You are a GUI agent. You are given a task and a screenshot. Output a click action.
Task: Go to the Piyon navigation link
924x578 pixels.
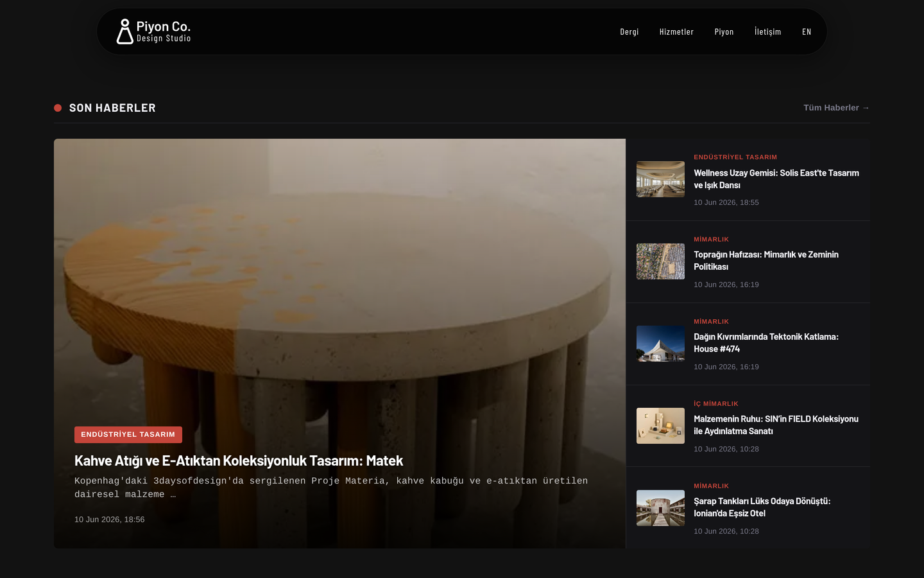(x=724, y=31)
